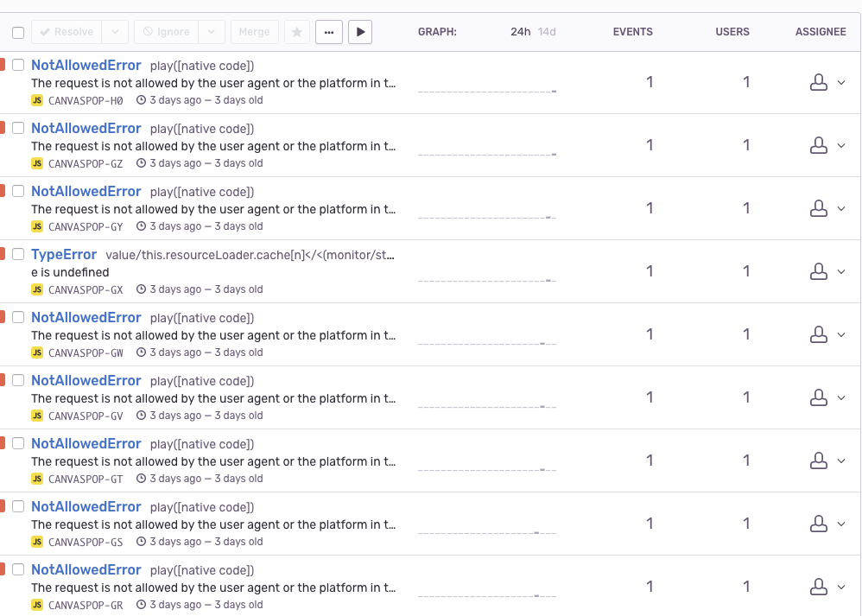
Task: Click the clock icon in CANVASPOP-GS row
Action: point(142,541)
